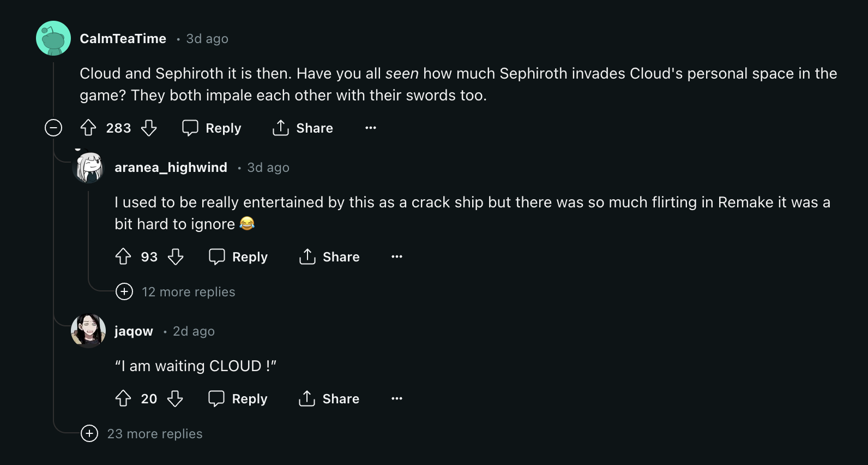Downvote CalmTeaTime's comment
This screenshot has width=868, height=465.
point(149,128)
